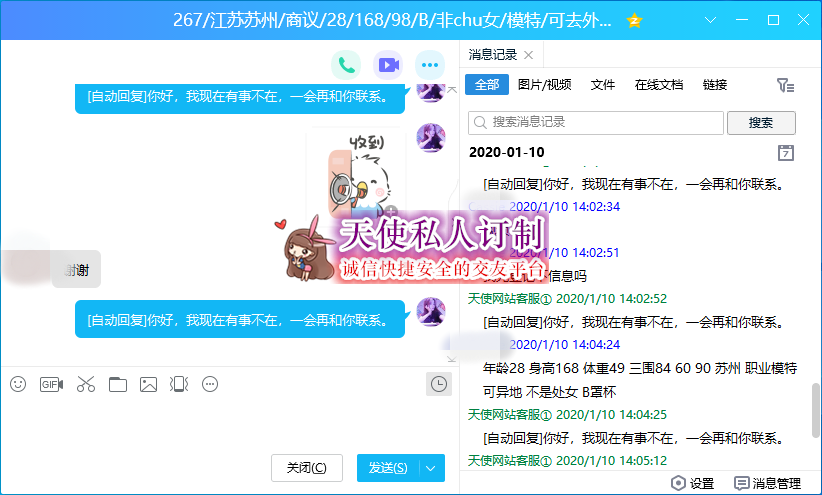This screenshot has height=495, width=822.
Task: Insert a picture with image icon
Action: pyautogui.click(x=148, y=384)
